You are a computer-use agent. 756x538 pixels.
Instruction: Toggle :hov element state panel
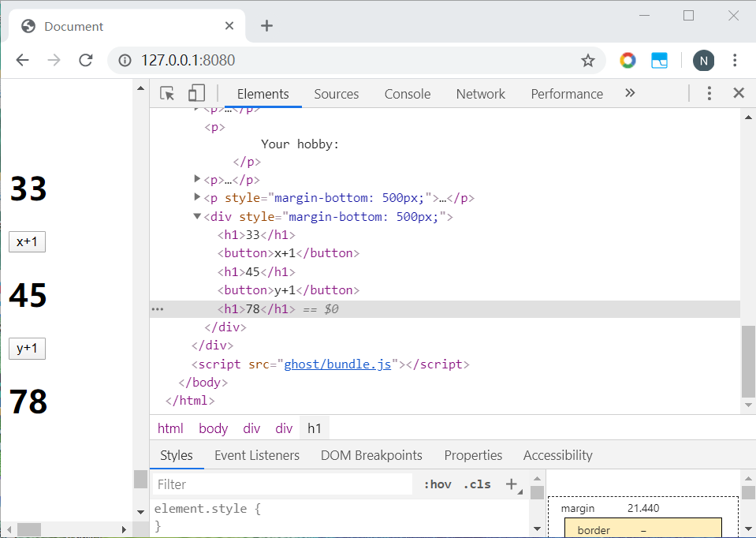coord(438,484)
